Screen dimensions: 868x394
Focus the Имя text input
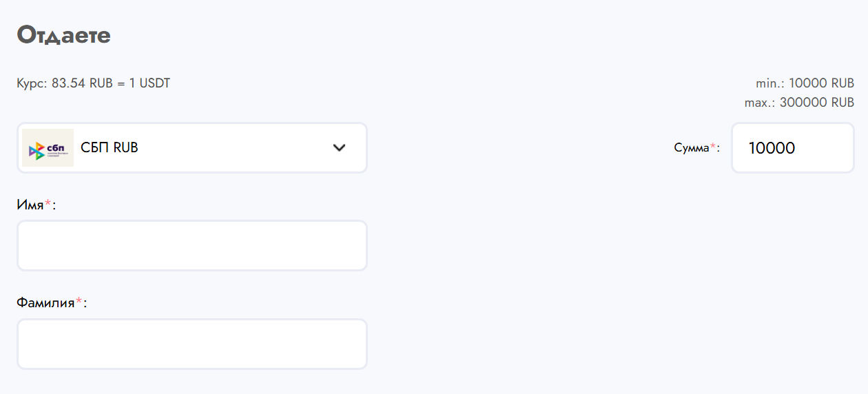pyautogui.click(x=192, y=246)
